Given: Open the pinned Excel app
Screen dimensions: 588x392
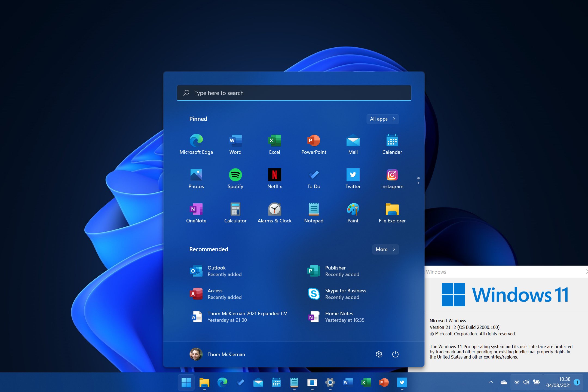Looking at the screenshot, I should coord(274,145).
